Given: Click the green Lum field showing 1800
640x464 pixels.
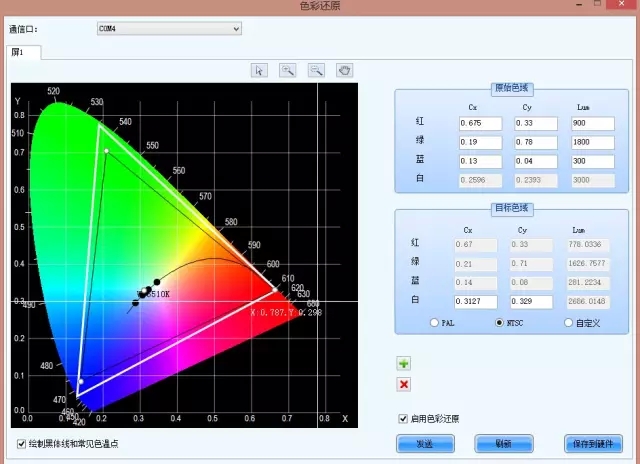Looking at the screenshot, I should 591,142.
